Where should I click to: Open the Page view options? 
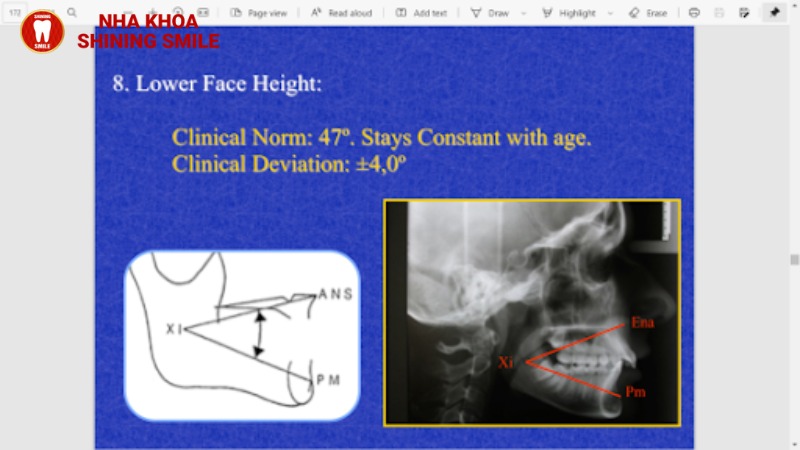pos(258,13)
